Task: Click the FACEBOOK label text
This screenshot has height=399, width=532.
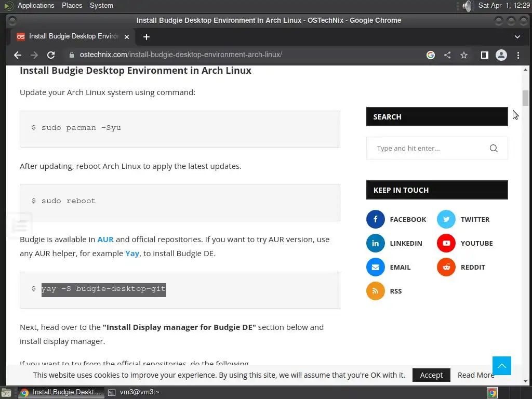Action: [408, 220]
